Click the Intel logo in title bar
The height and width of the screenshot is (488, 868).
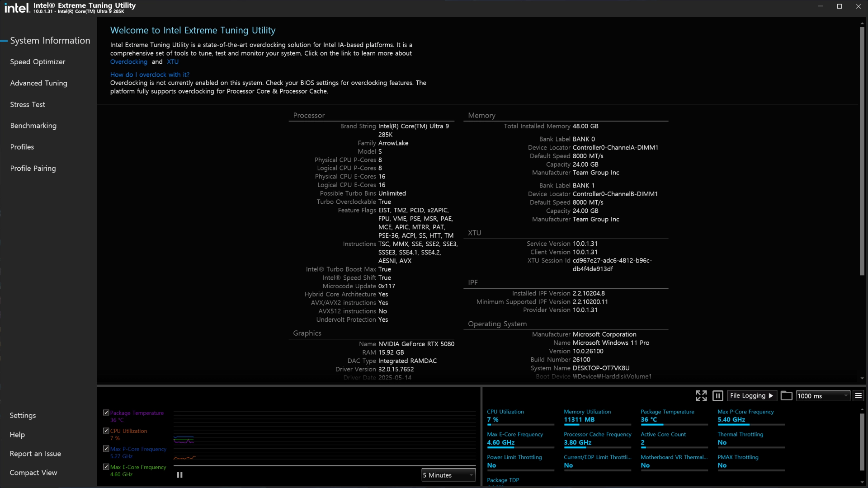click(17, 8)
